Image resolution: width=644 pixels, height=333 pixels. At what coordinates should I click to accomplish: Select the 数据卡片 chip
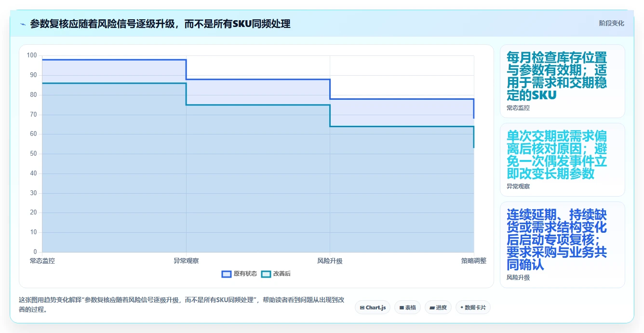pyautogui.click(x=473, y=307)
